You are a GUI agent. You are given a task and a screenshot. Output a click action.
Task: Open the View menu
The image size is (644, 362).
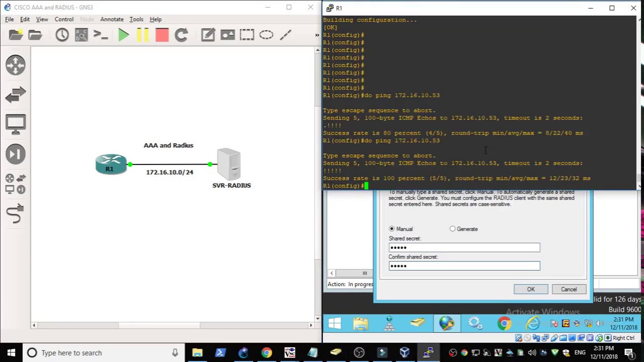pos(42,19)
